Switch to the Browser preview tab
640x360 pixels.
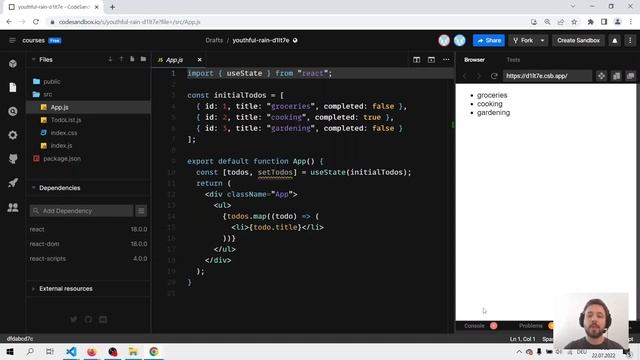click(x=474, y=60)
